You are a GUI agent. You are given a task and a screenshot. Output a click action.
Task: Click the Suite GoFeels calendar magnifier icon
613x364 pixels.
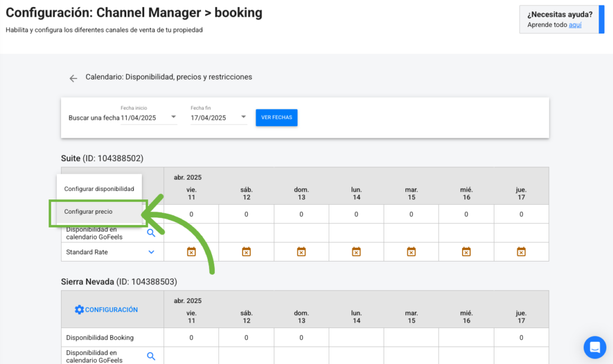(x=151, y=233)
